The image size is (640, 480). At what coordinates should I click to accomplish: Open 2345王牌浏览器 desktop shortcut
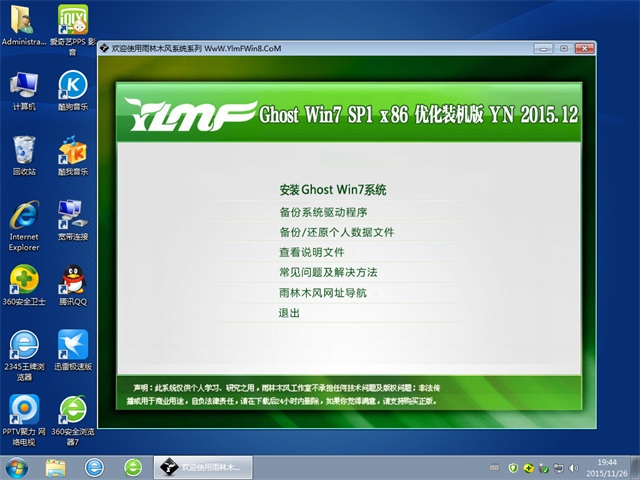tap(24, 356)
